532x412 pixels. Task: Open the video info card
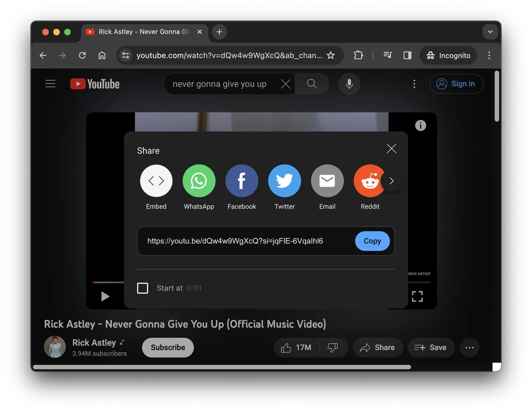pos(420,125)
